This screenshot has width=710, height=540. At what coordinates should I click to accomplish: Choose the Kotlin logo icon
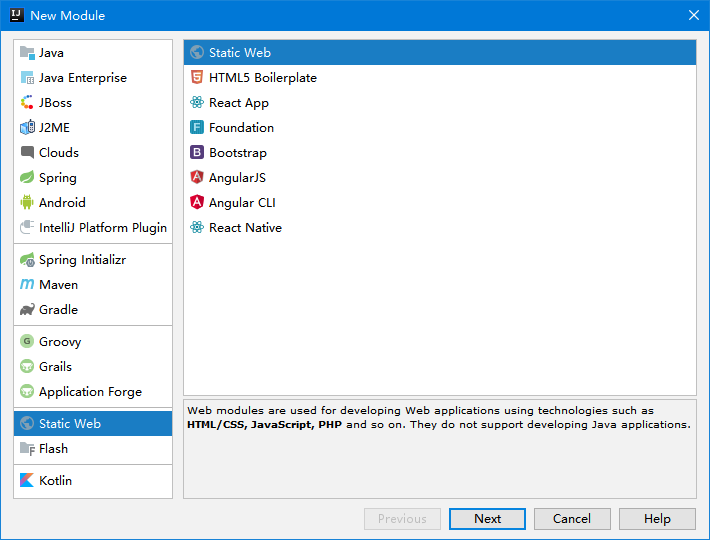point(27,480)
